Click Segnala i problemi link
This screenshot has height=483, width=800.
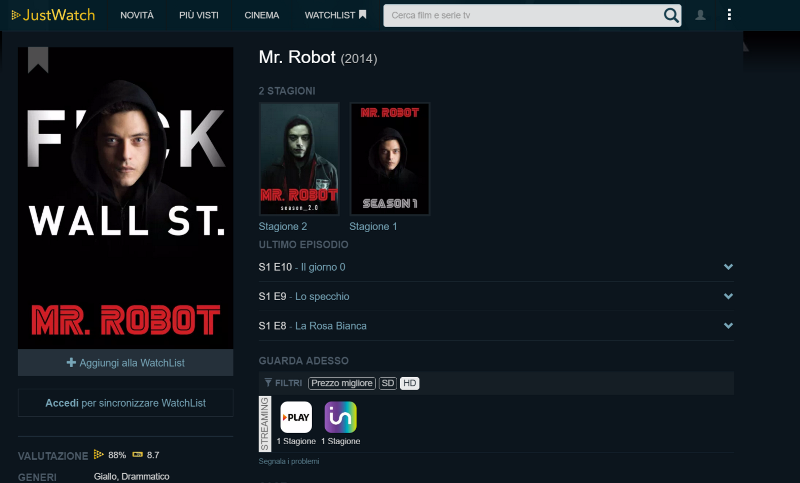(x=289, y=461)
